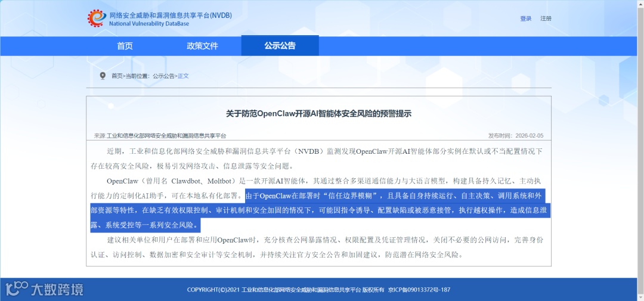Click the paragraph beginning 近期，工业和信息化部
This screenshot has width=644, height=301.
click(x=317, y=159)
